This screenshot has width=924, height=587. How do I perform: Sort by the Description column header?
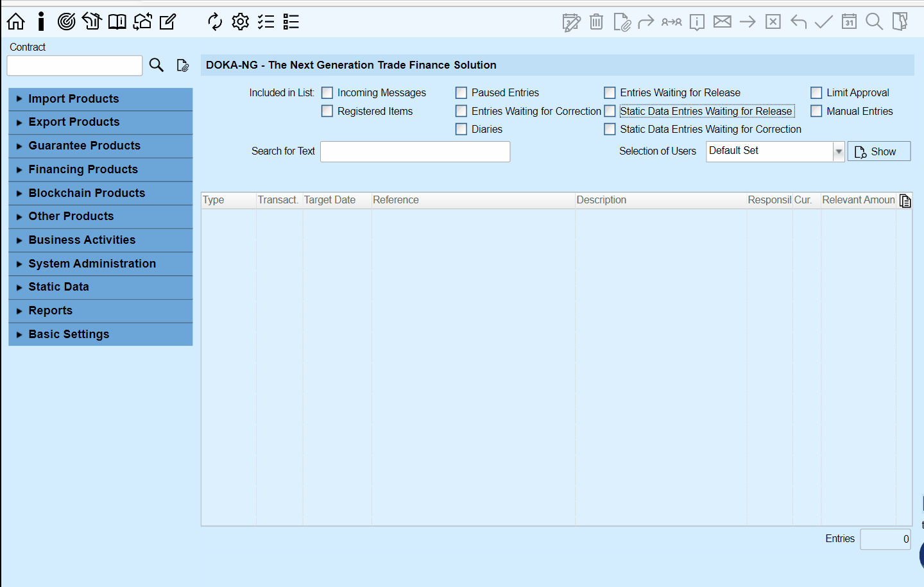coord(661,200)
